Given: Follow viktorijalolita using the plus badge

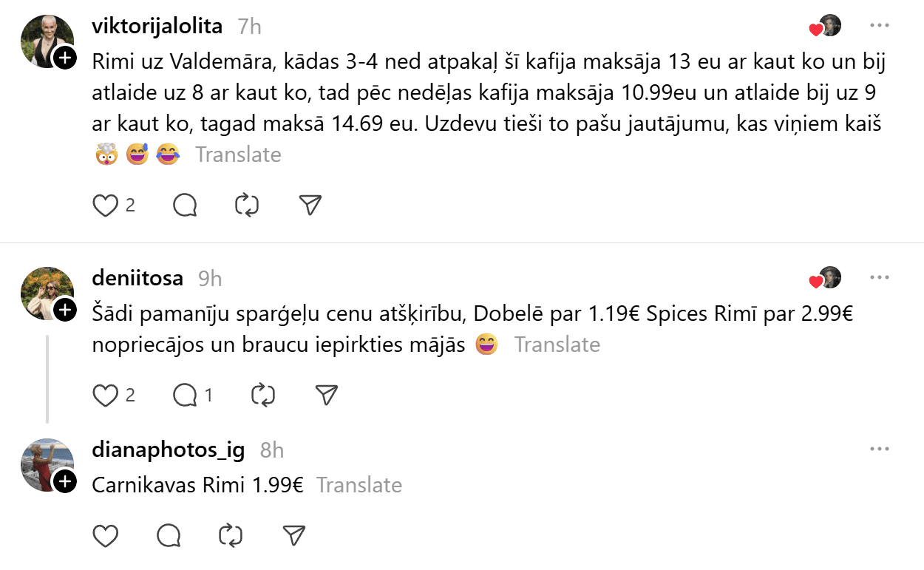Looking at the screenshot, I should click(65, 58).
